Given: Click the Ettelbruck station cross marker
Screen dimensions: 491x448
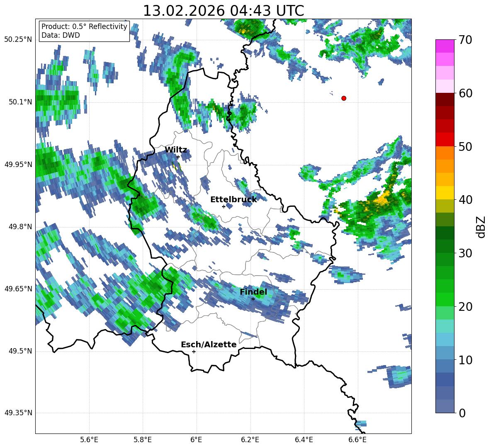Looking at the screenshot, I should point(224,206).
